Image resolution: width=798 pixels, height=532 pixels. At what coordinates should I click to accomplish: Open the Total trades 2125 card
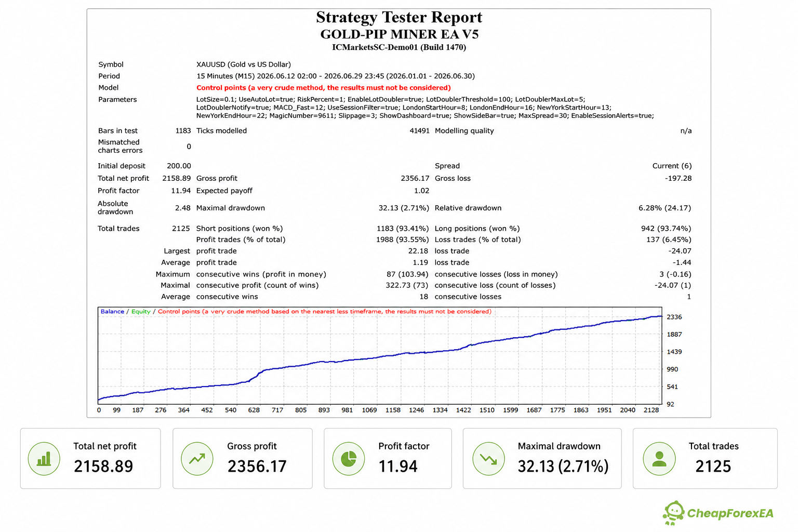(x=705, y=458)
